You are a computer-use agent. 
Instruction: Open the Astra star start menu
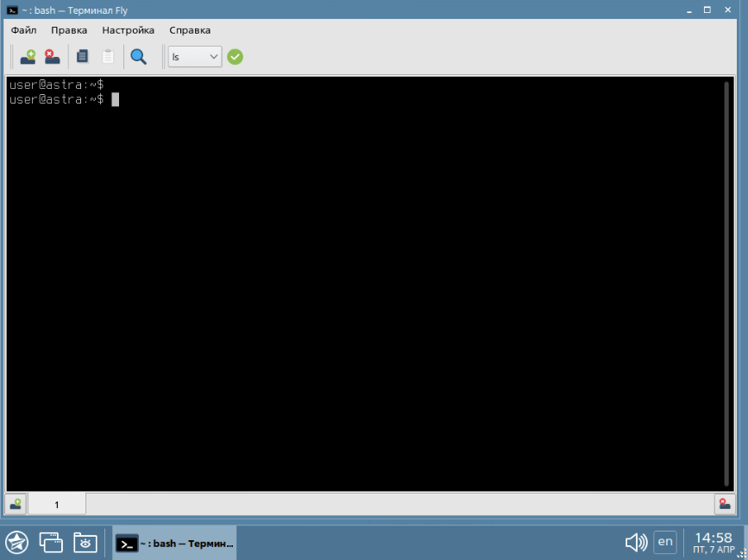pyautogui.click(x=17, y=543)
